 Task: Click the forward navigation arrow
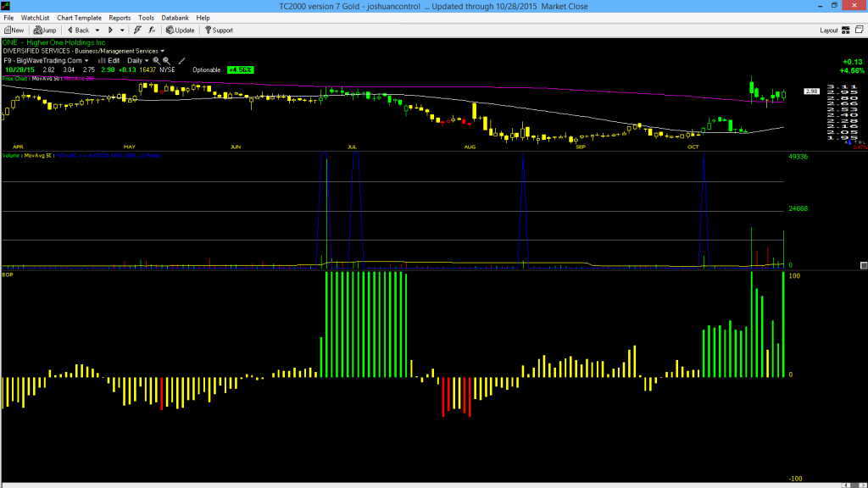pyautogui.click(x=110, y=30)
